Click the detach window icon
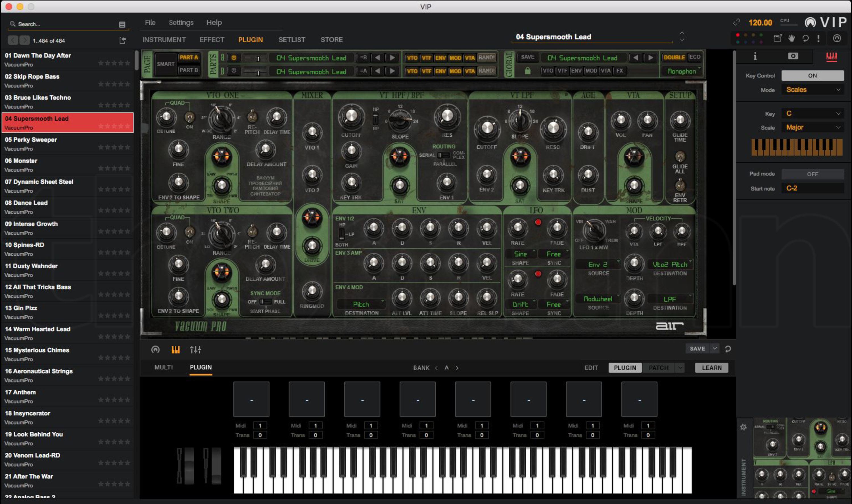Image resolution: width=852 pixels, height=504 pixels. click(x=777, y=38)
